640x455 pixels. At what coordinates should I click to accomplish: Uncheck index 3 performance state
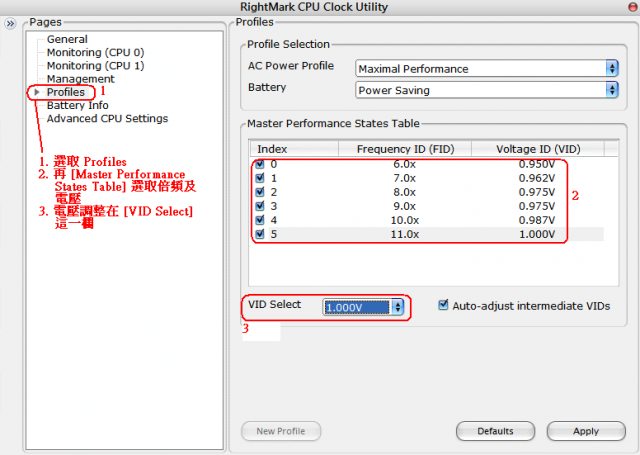coord(260,206)
